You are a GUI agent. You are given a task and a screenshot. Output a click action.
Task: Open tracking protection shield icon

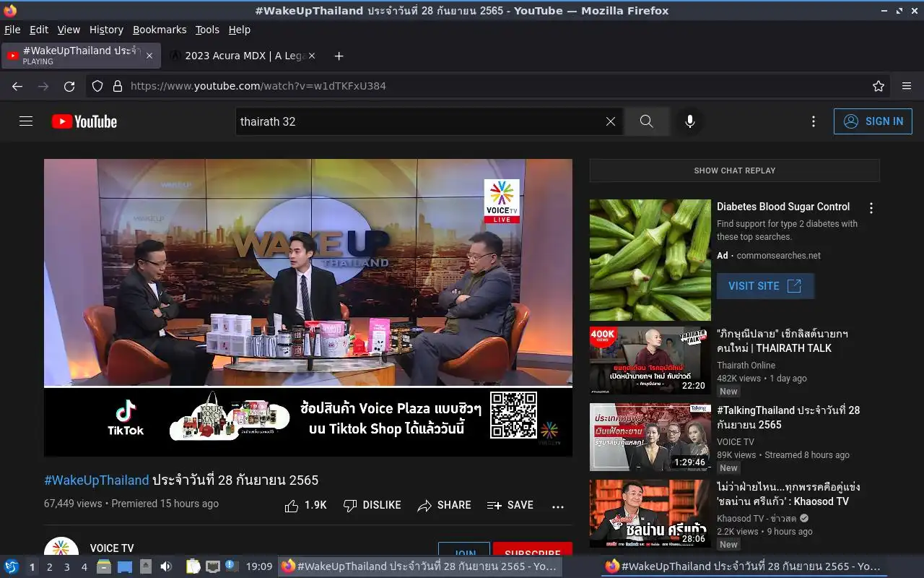[x=97, y=86]
